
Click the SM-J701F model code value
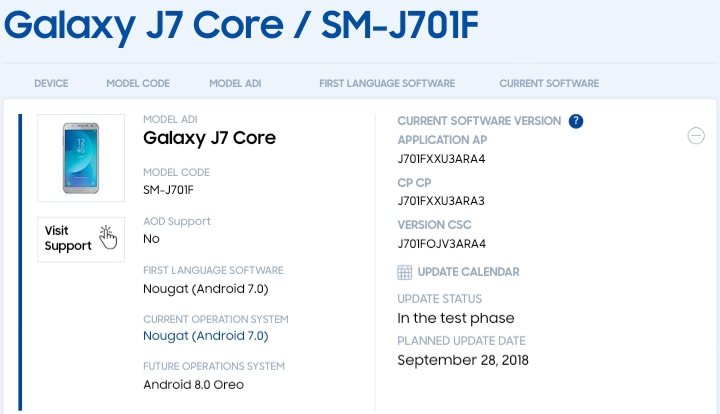[x=169, y=190]
